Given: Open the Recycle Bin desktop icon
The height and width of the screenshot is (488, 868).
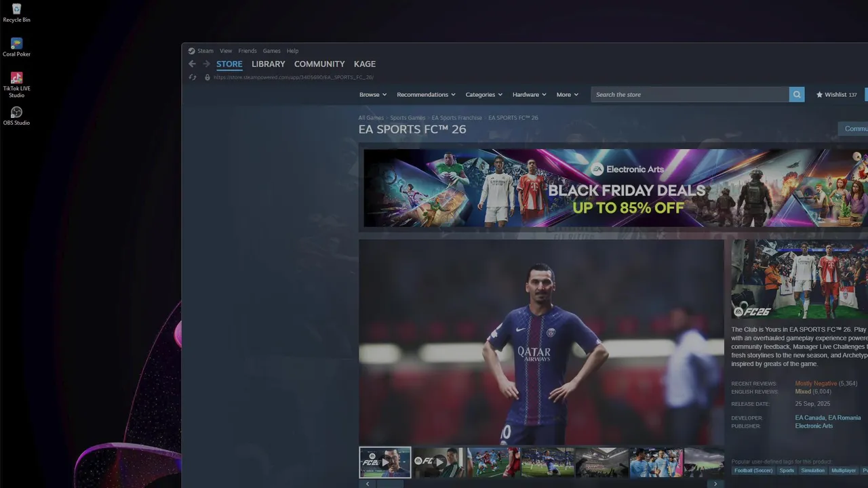Looking at the screenshot, I should 16,12.
